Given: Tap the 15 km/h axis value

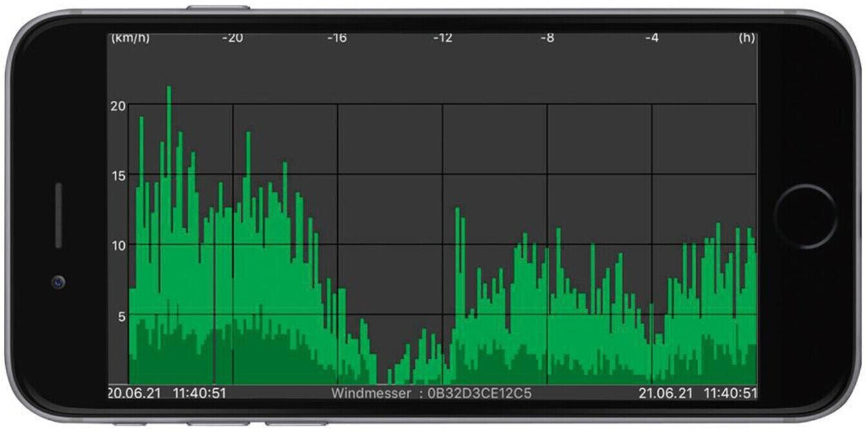Looking at the screenshot, I should [118, 175].
